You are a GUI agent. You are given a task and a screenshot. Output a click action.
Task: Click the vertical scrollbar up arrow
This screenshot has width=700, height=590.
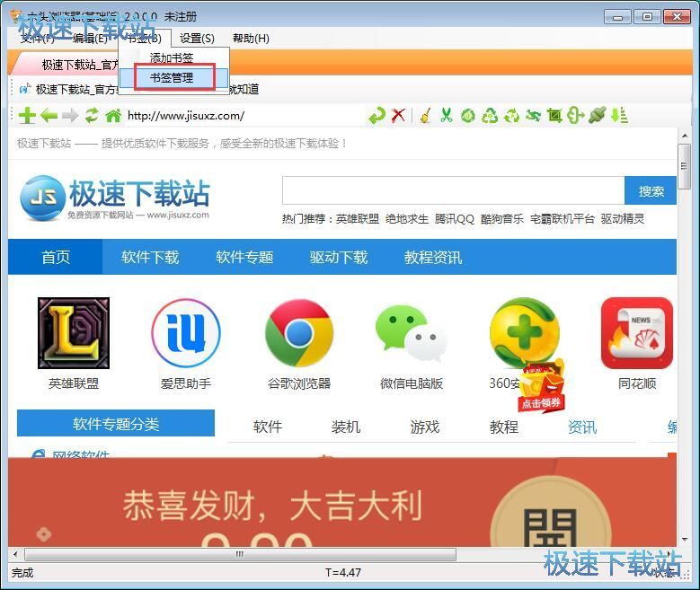point(685,136)
